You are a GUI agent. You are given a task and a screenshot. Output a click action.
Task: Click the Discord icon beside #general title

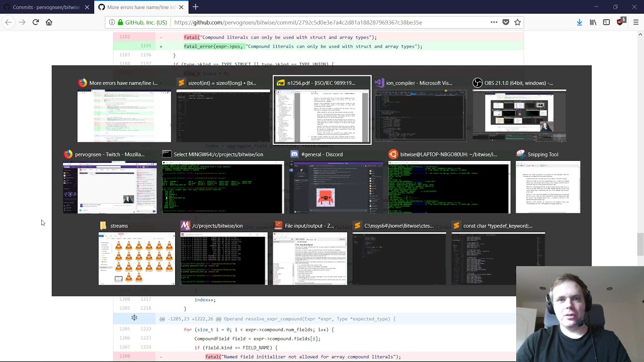pyautogui.click(x=294, y=154)
